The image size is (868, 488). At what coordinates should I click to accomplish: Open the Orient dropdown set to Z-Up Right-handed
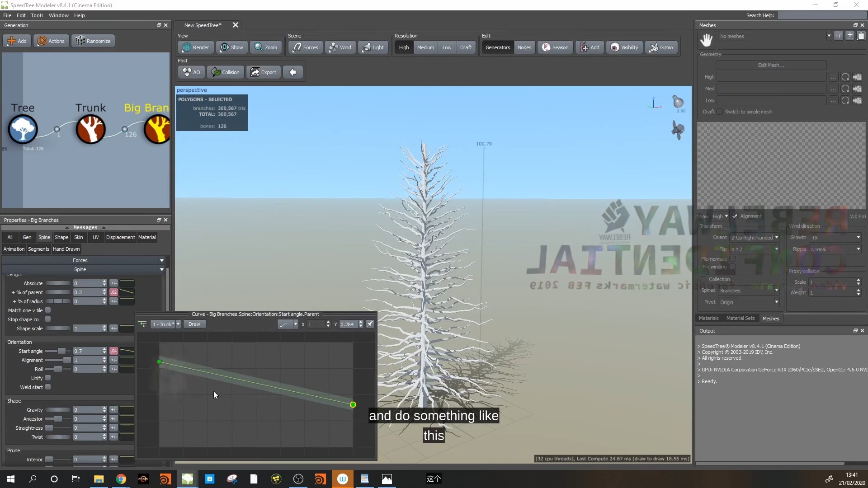pos(754,237)
